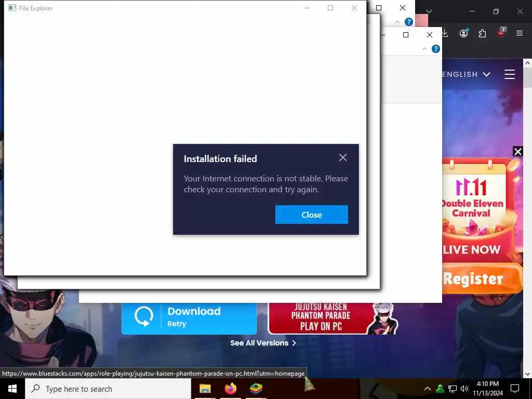Close the Installation failed dialog with X
This screenshot has width=532, height=399.
[x=343, y=157]
